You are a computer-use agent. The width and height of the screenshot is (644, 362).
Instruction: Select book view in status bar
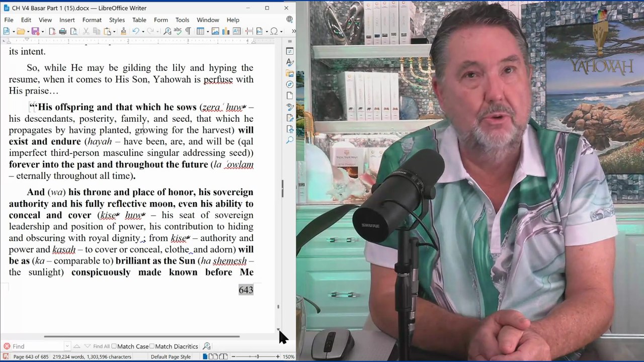[x=222, y=356]
